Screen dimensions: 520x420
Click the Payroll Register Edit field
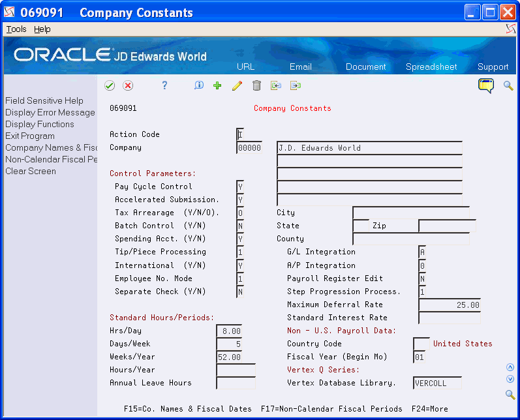pos(422,278)
